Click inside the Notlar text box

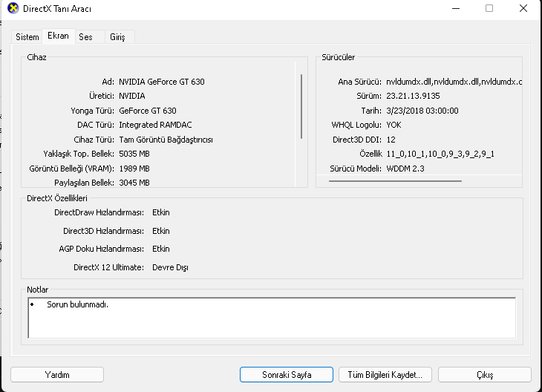pyautogui.click(x=272, y=318)
